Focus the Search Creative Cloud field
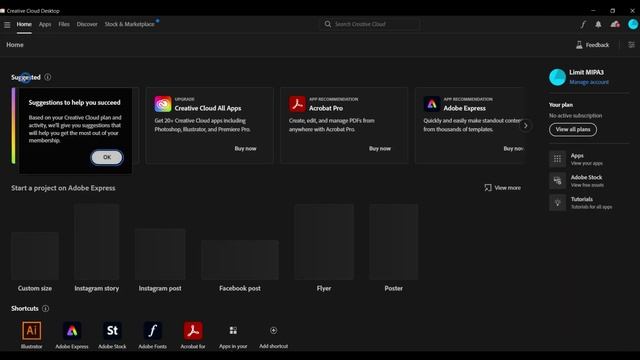640x360 pixels. [370, 24]
